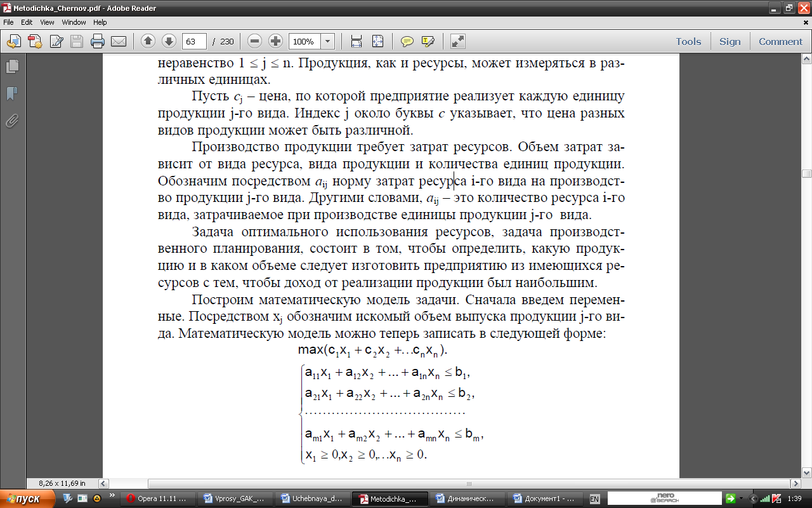Show the Attachments paperclip panel
The image size is (812, 508).
tap(12, 121)
